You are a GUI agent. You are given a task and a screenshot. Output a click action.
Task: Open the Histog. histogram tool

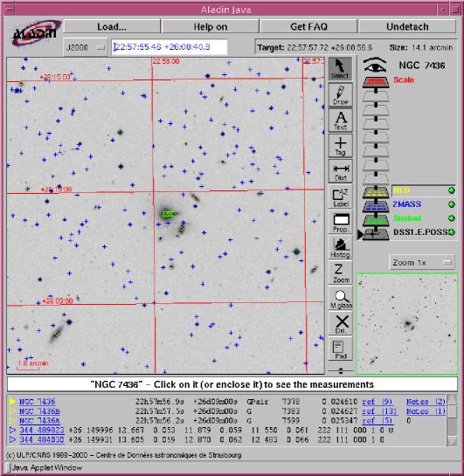341,247
